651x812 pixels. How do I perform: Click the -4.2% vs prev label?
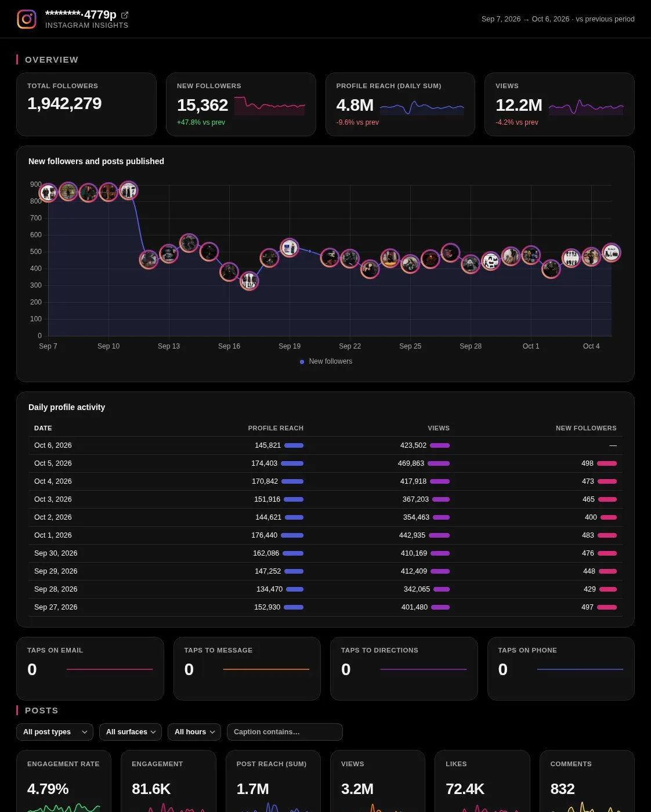click(x=517, y=122)
